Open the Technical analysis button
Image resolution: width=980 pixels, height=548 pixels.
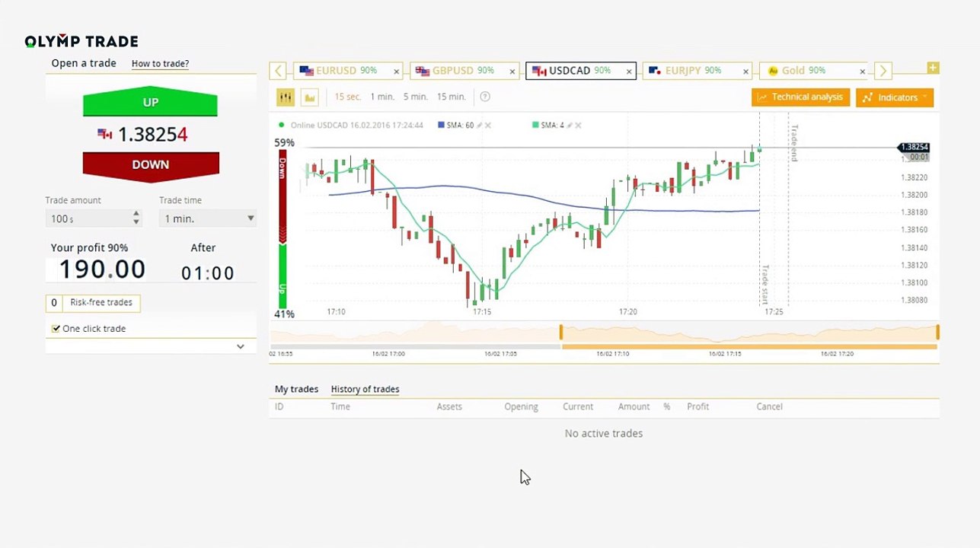[800, 97]
